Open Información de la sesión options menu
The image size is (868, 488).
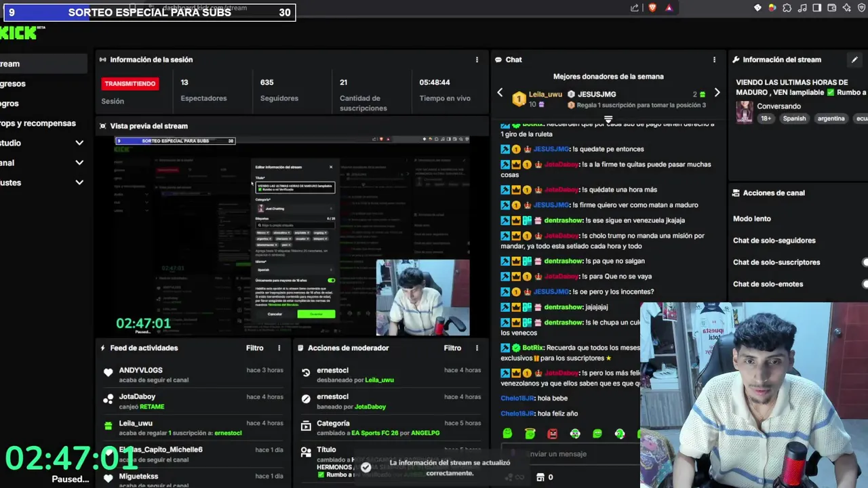[477, 60]
